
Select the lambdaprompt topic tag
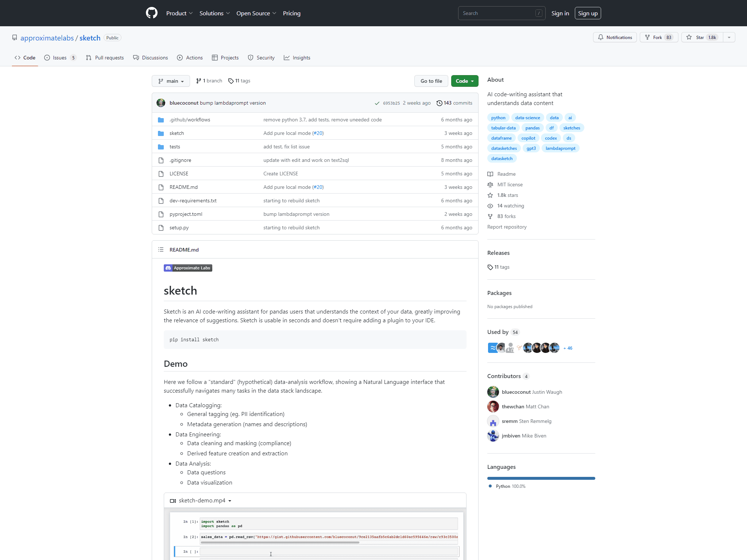tap(560, 148)
